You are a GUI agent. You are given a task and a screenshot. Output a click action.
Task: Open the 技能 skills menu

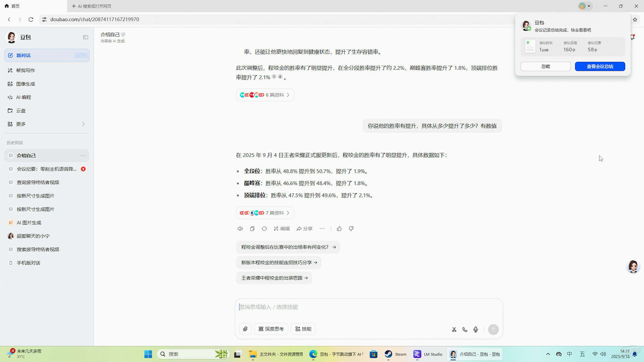tap(303, 329)
